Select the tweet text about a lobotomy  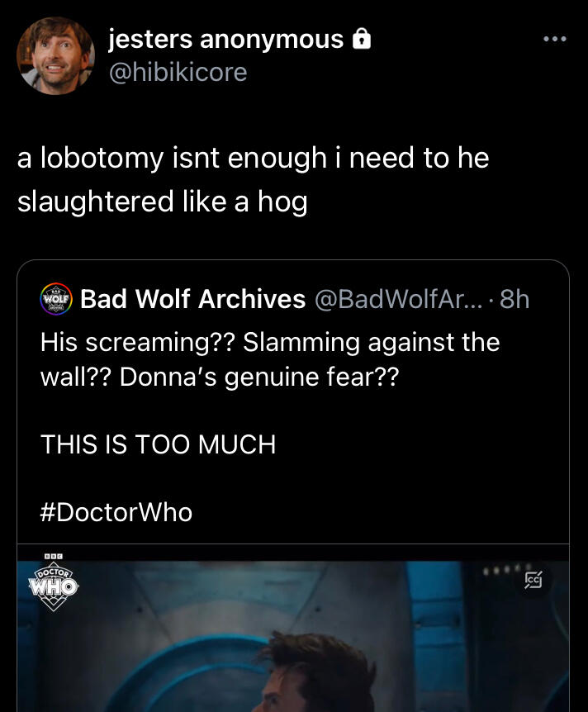253,158
